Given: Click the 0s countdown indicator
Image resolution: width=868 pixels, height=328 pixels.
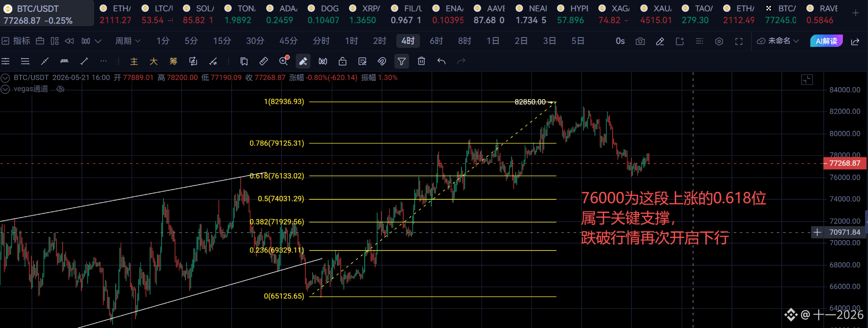Looking at the screenshot, I should click(620, 41).
